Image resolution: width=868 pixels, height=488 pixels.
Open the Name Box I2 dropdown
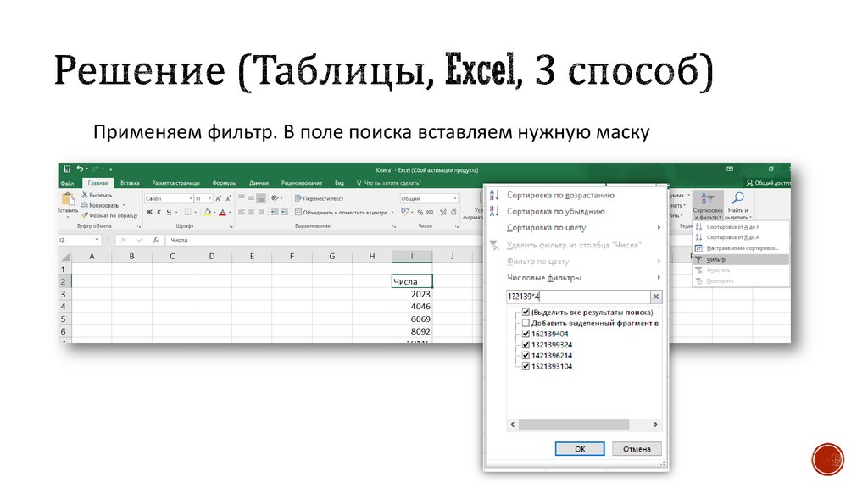97,240
